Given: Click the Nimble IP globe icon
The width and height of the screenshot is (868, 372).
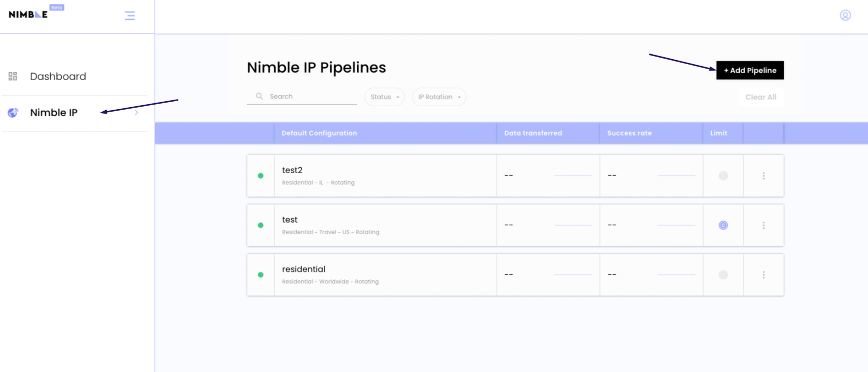Looking at the screenshot, I should click(13, 113).
